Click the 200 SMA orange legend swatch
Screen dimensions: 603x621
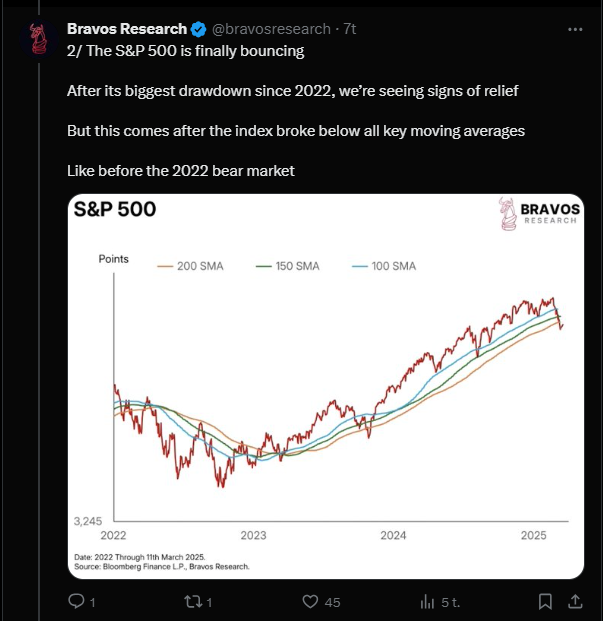click(165, 267)
